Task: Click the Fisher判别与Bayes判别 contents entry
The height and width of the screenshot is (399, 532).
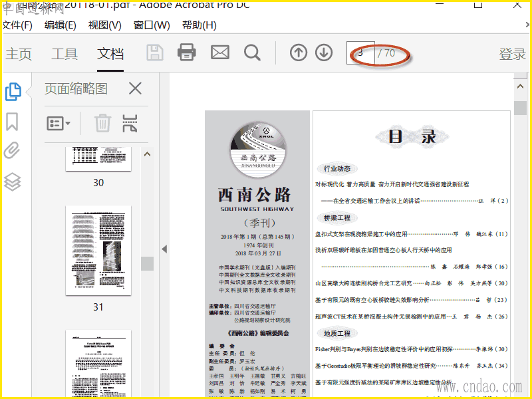Action: click(x=412, y=349)
